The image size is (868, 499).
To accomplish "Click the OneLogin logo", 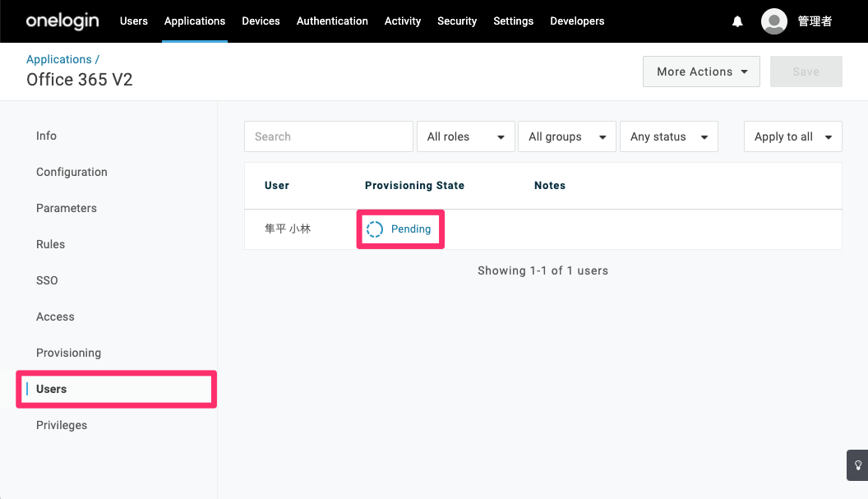I will [62, 21].
